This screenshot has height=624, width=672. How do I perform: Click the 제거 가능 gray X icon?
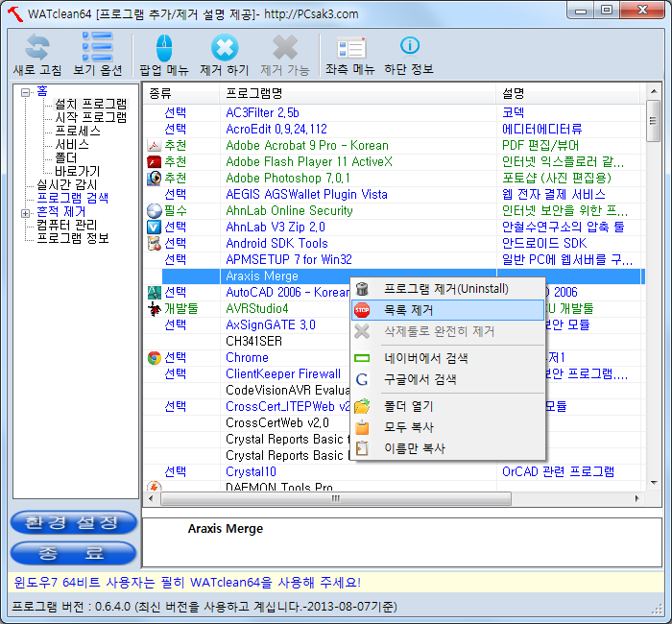click(285, 47)
